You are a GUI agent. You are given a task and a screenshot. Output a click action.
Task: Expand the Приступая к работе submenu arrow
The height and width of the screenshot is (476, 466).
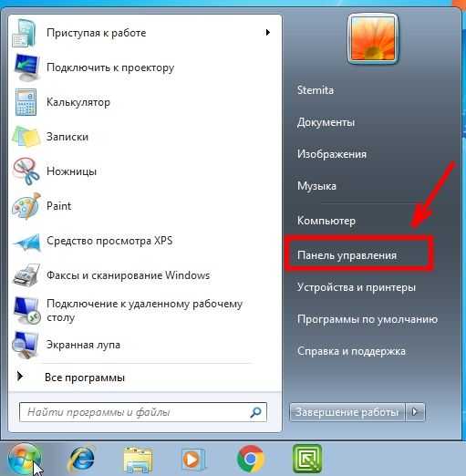[x=267, y=33]
